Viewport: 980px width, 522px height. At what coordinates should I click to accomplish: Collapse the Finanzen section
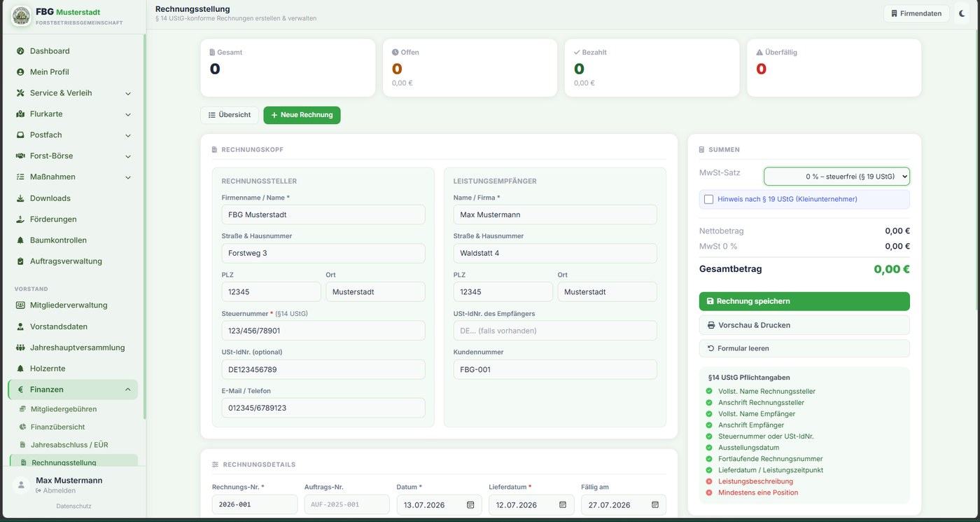pos(128,390)
